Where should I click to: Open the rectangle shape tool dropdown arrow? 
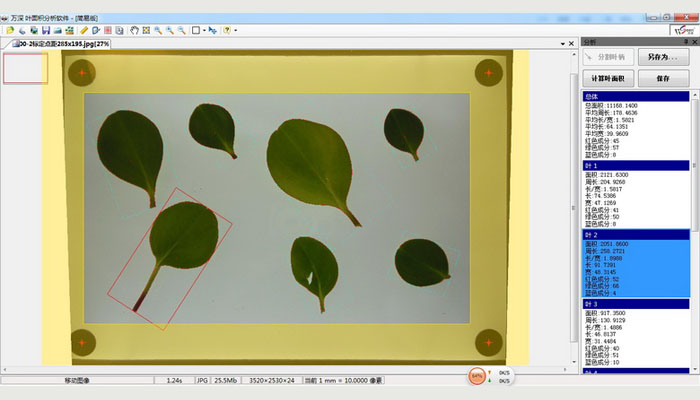click(204, 30)
